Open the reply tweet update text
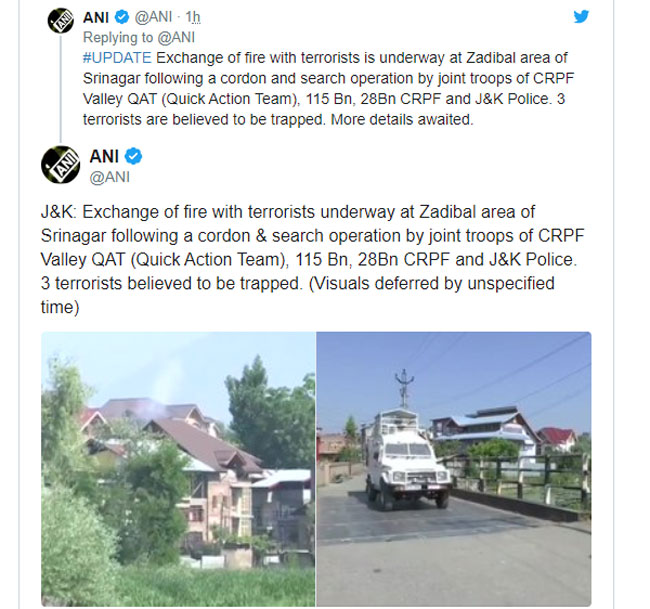The width and height of the screenshot is (650, 609). pos(328,89)
